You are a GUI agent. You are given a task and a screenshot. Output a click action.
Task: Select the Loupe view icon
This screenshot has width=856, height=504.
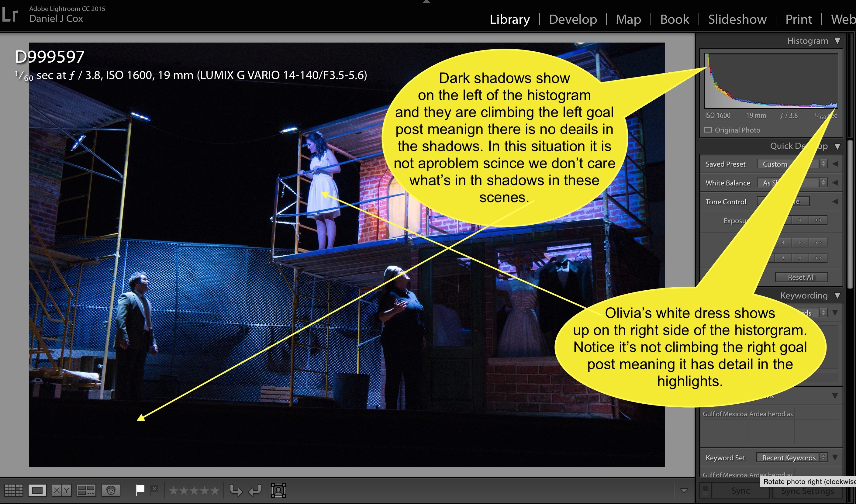coord(37,490)
